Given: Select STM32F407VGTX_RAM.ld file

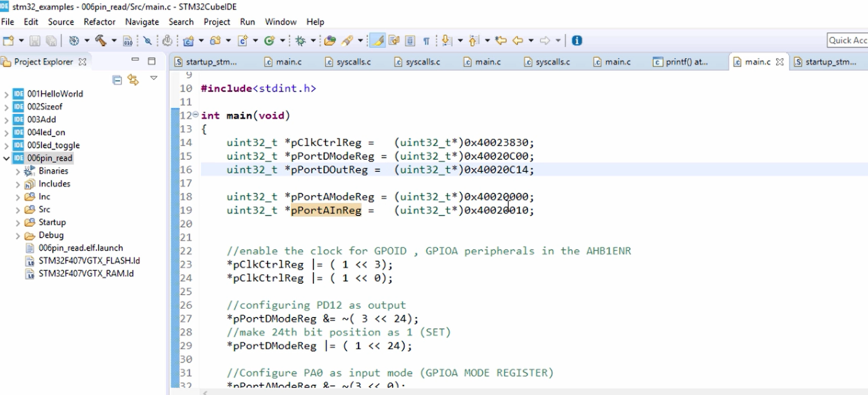Looking at the screenshot, I should 86,274.
